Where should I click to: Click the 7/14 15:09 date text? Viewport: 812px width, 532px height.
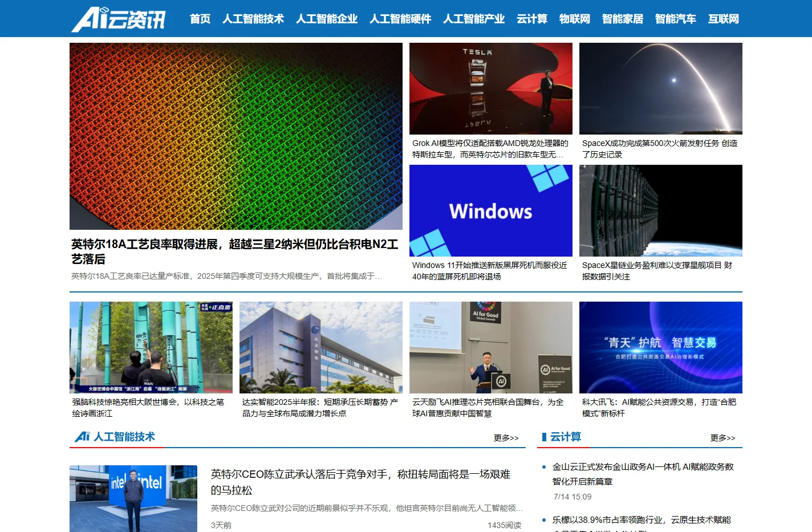pyautogui.click(x=573, y=497)
